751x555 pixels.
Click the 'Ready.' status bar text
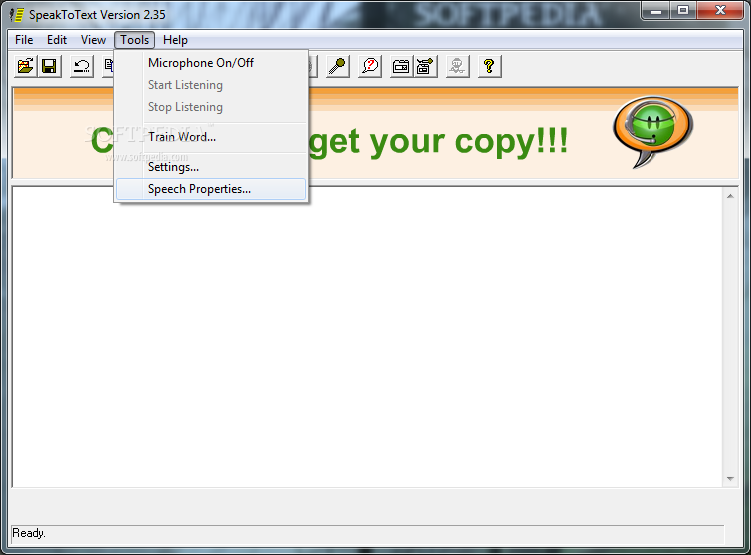(x=29, y=533)
